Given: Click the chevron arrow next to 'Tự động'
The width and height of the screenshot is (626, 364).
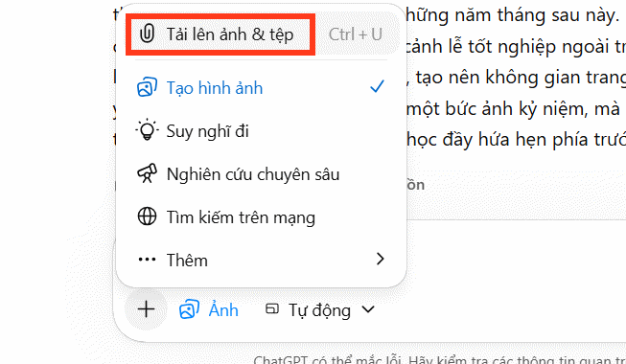Looking at the screenshot, I should coord(368,309).
